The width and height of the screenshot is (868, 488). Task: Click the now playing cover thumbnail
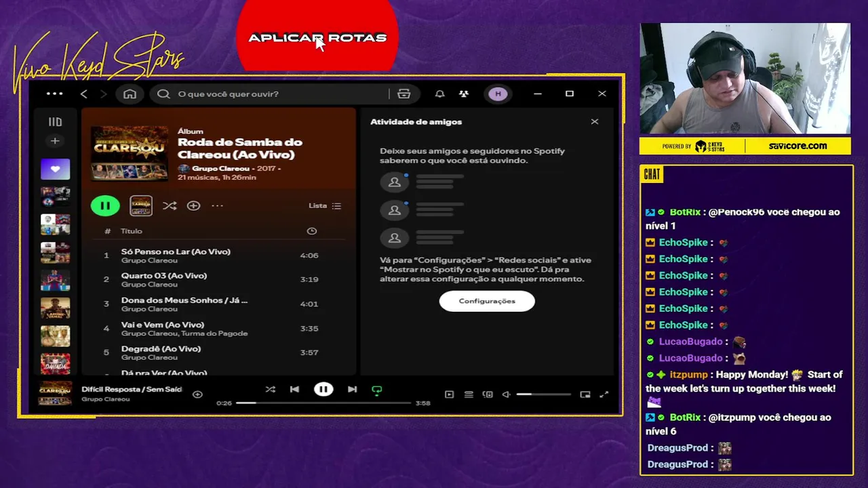click(x=55, y=393)
